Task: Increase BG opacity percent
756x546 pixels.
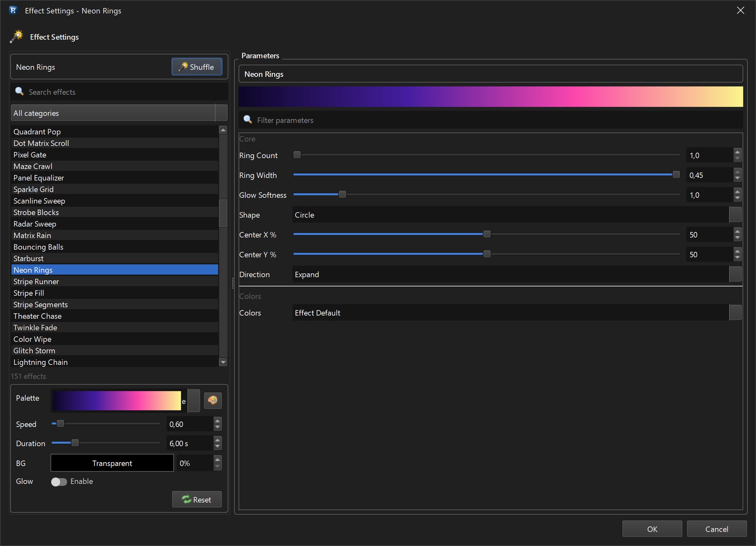Action: point(217,459)
